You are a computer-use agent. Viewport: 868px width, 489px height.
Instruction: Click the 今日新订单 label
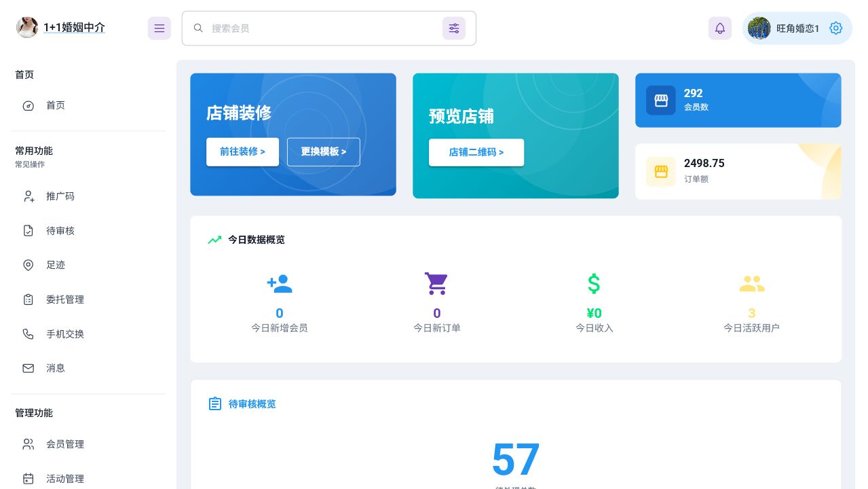click(437, 328)
